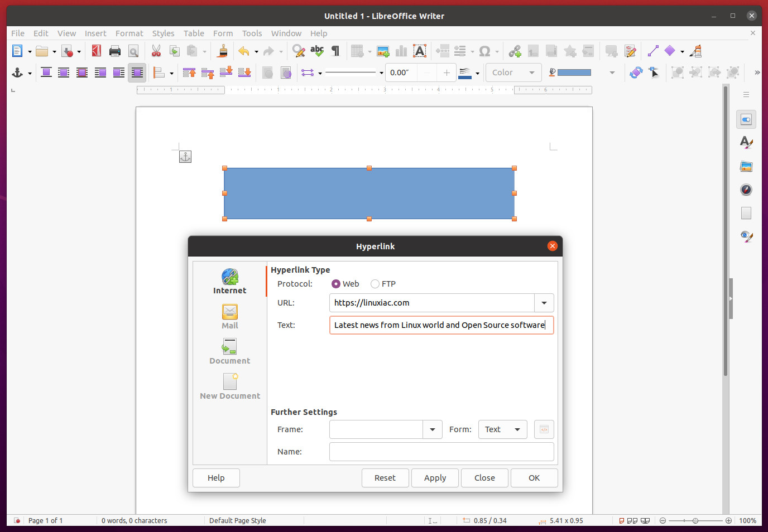Click the Text input field
This screenshot has width=768, height=532.
coord(441,325)
